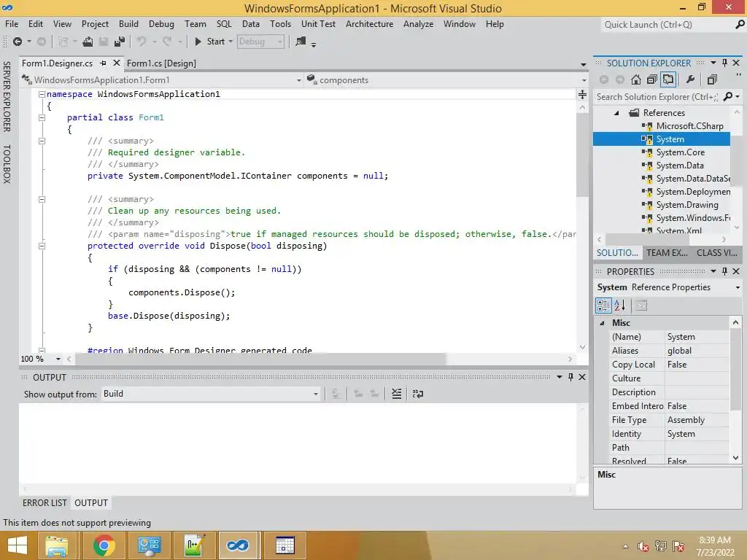Viewport: 747px width, 560px height.
Task: Close the Output panel
Action: [x=582, y=377]
